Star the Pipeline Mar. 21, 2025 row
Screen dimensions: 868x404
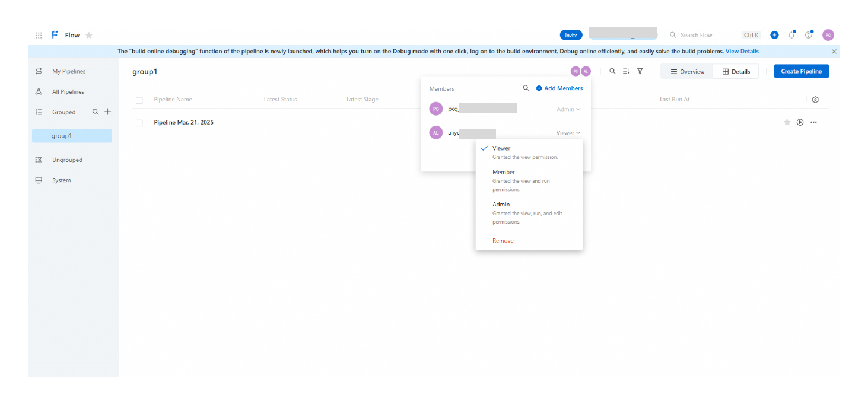[787, 122]
